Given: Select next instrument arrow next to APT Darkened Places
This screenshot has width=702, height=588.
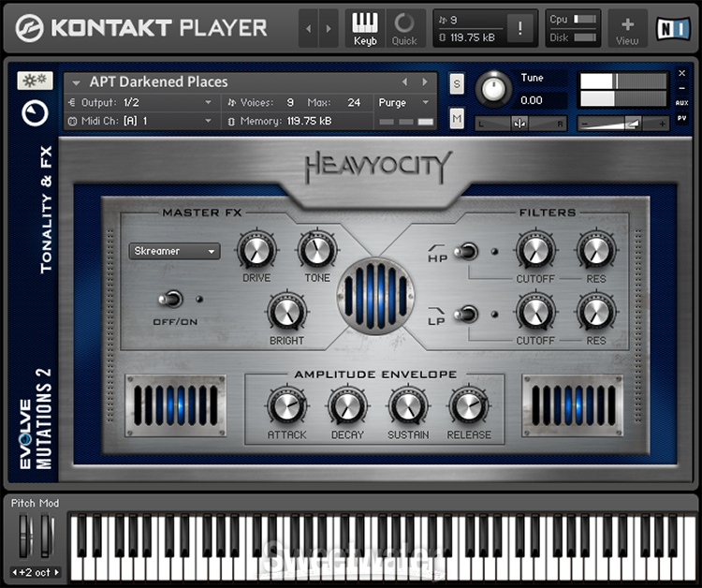Looking at the screenshot, I should click(425, 82).
